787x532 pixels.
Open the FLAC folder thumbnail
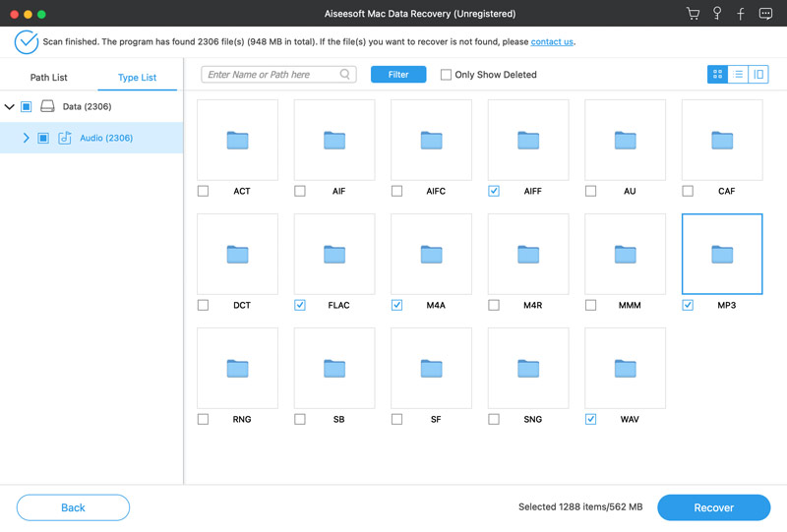click(x=334, y=255)
